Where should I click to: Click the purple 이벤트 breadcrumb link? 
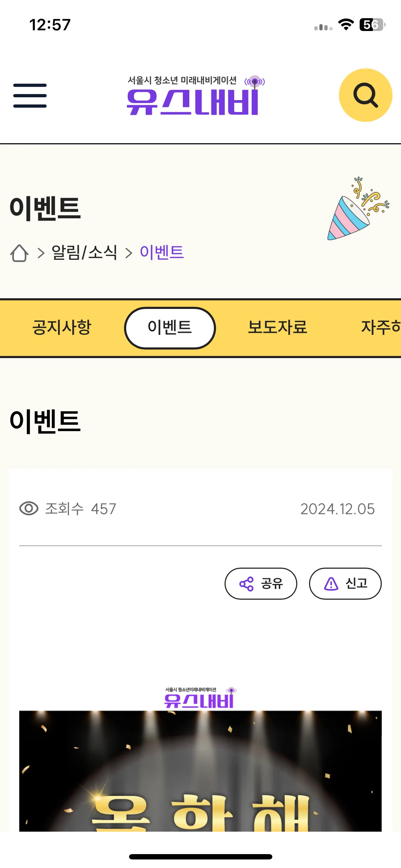pyautogui.click(x=162, y=253)
